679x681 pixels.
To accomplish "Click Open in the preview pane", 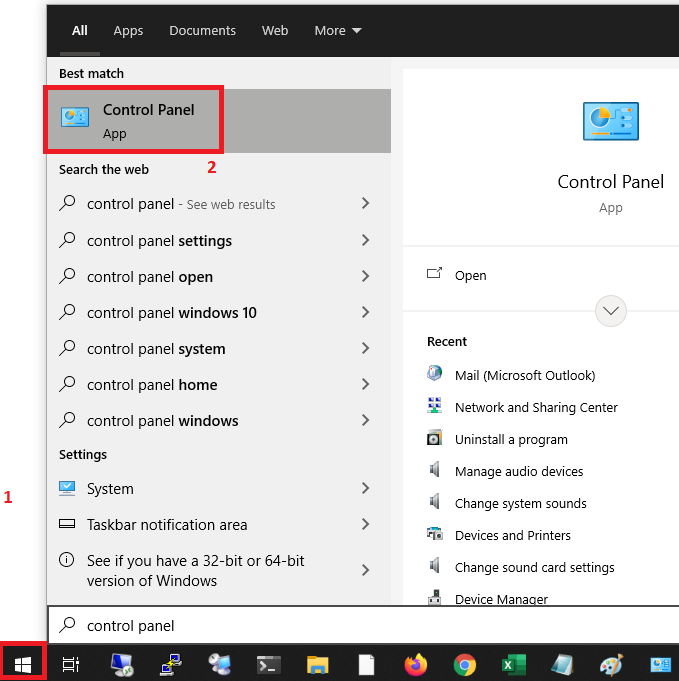I will (x=470, y=276).
